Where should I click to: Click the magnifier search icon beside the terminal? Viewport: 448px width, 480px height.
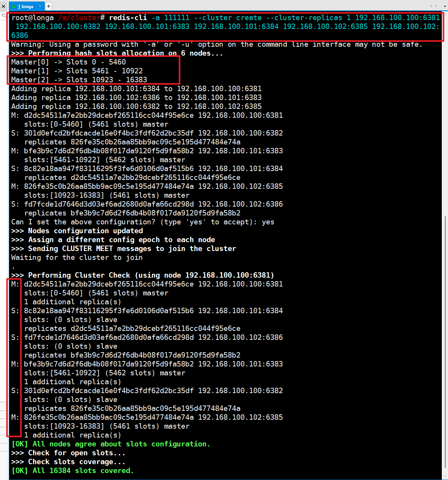[4, 16]
